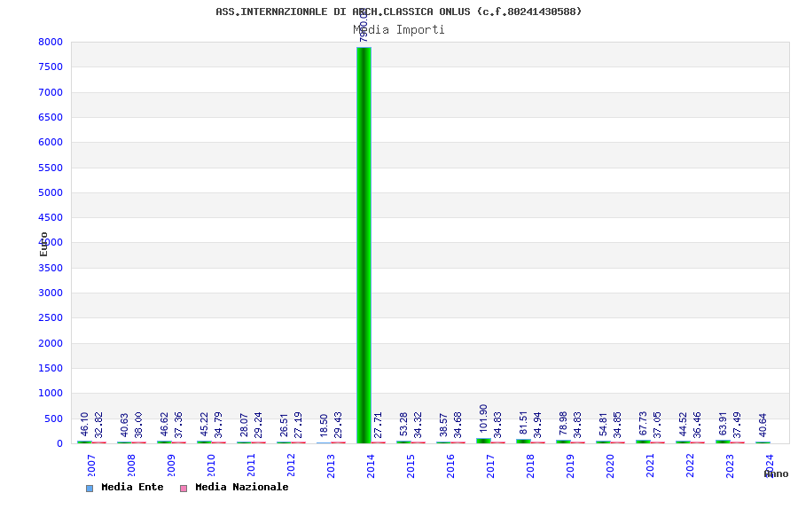
Task: Click the value label 18.50 for 2013
Action: 324,426
